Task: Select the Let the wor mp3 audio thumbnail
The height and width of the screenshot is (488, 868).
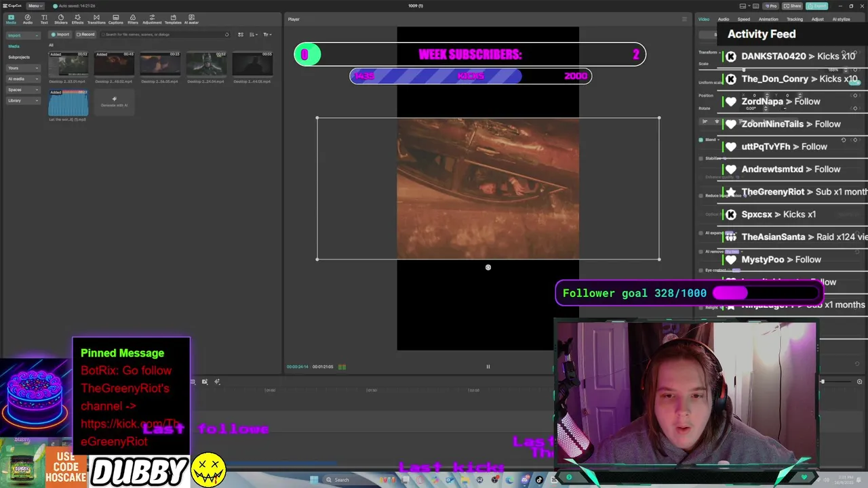Action: point(68,103)
